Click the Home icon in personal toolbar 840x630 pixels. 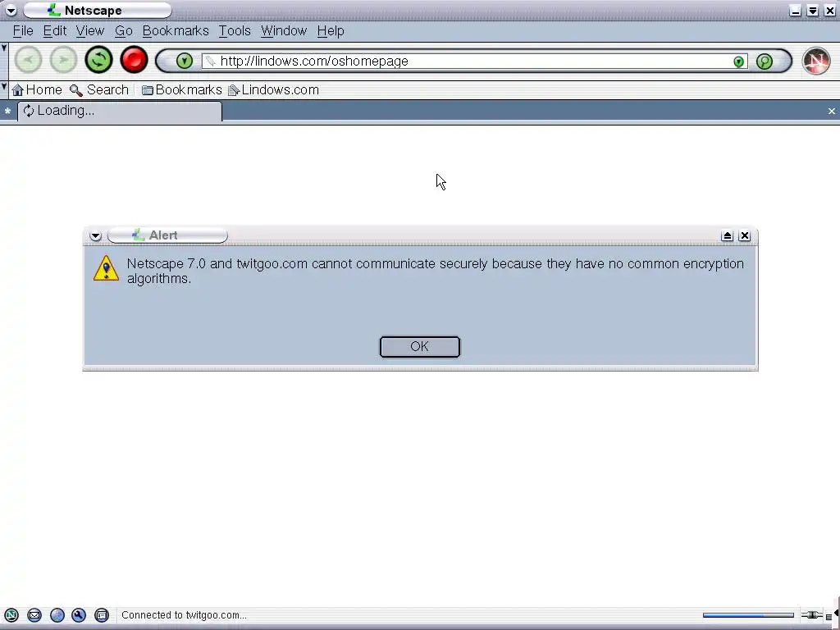coord(18,90)
